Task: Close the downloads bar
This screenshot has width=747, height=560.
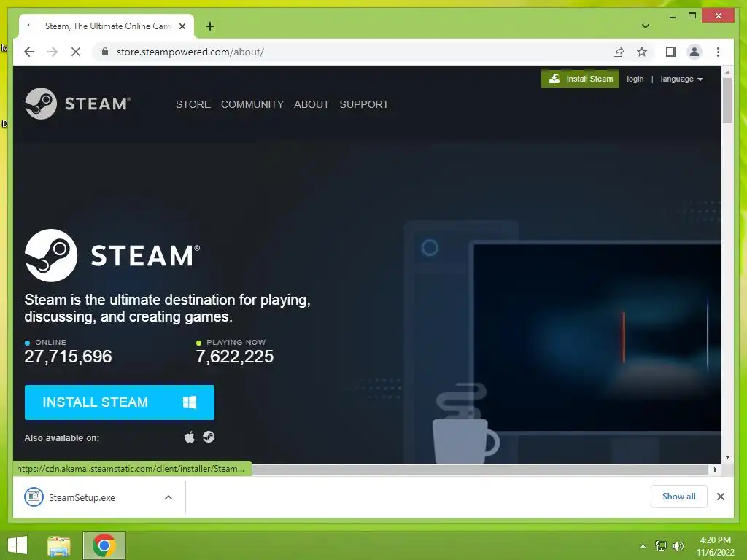Action: [x=721, y=497]
